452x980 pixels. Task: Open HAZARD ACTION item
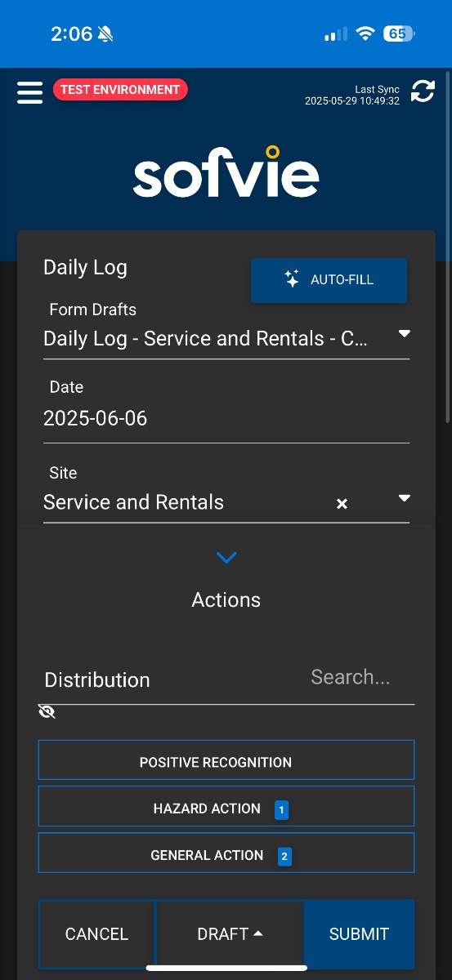[x=226, y=807]
